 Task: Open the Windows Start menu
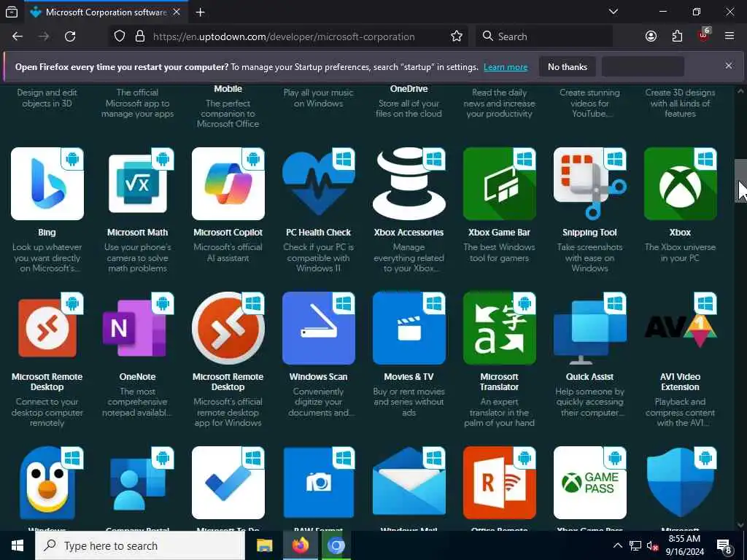click(18, 545)
